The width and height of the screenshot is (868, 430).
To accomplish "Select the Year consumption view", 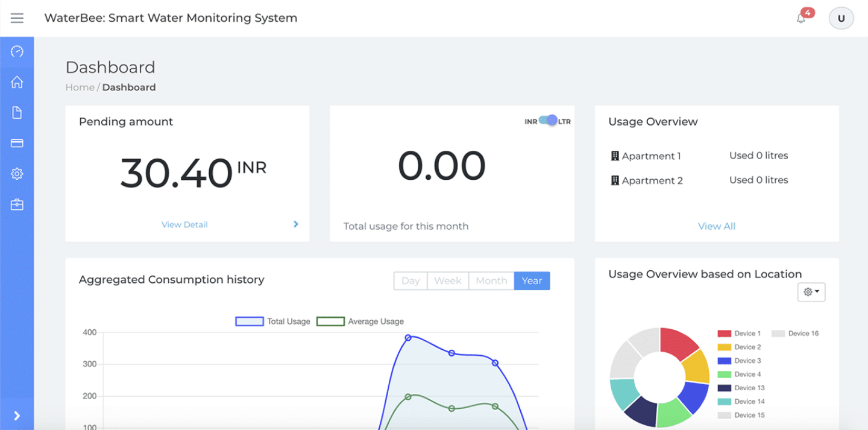I will (532, 281).
